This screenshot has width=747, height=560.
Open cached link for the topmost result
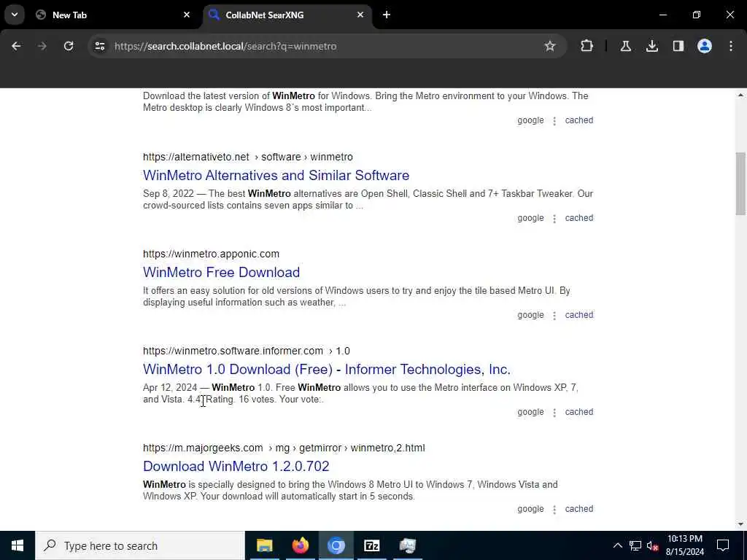click(x=578, y=120)
